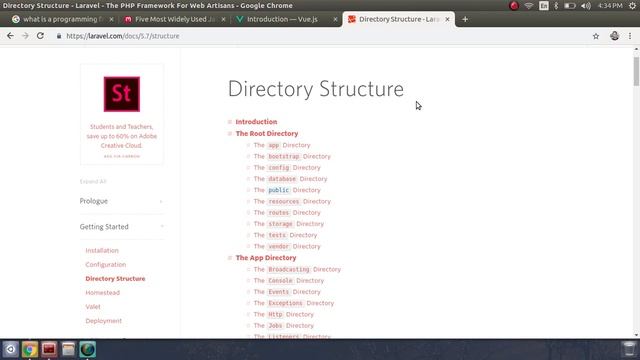The image size is (640, 360).
Task: Open the Configuration docs page
Action: click(106, 264)
